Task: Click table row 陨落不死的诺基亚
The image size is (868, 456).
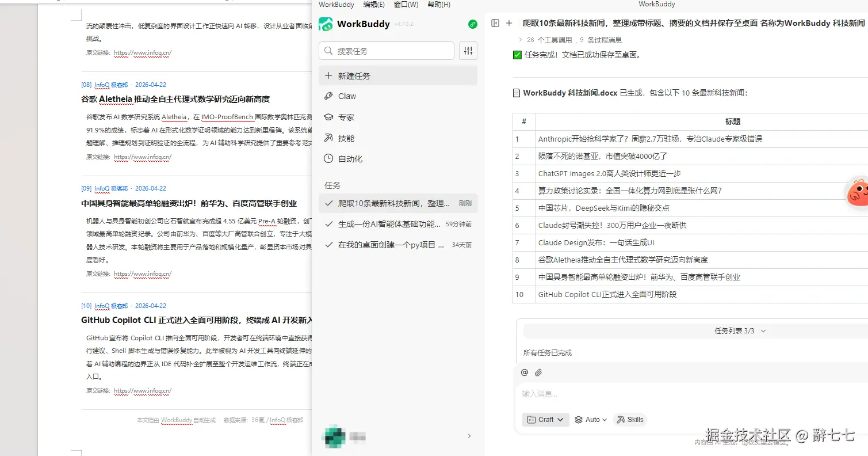Action: pos(690,156)
